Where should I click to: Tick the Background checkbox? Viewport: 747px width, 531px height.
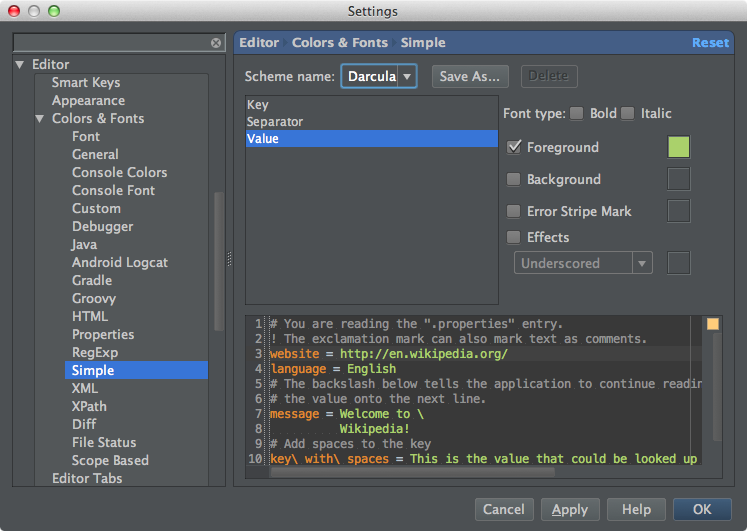coord(514,179)
